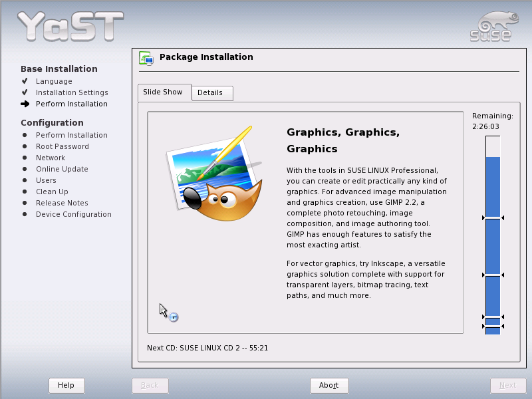Click the Network configuration step
532x399 pixels.
(51, 158)
